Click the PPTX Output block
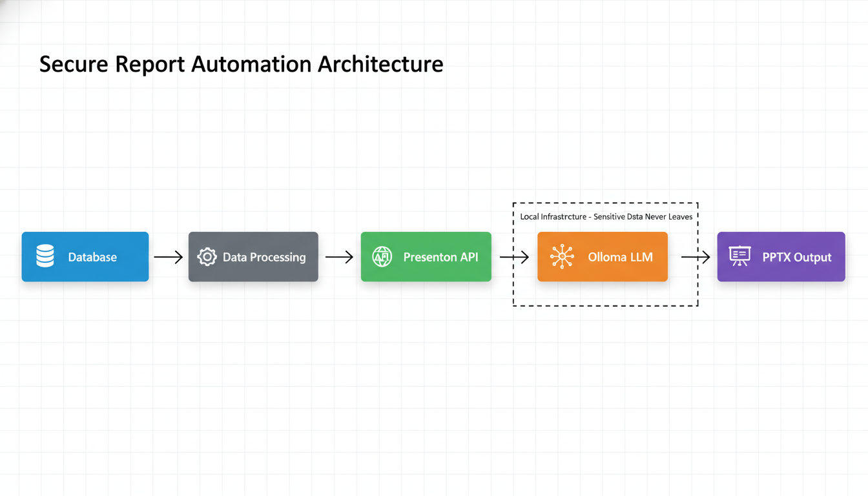This screenshot has width=868, height=496. [x=780, y=256]
